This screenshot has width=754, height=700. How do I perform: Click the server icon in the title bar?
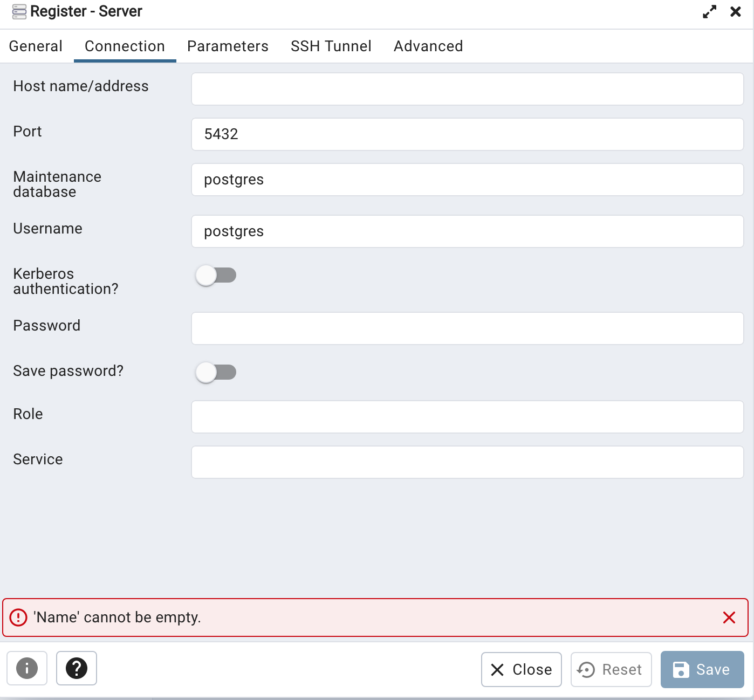pos(19,12)
